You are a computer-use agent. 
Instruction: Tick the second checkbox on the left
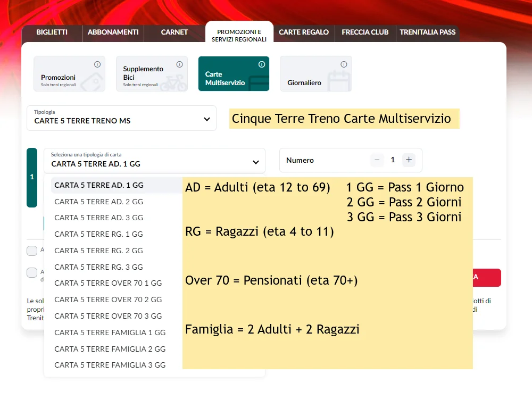pyautogui.click(x=32, y=273)
